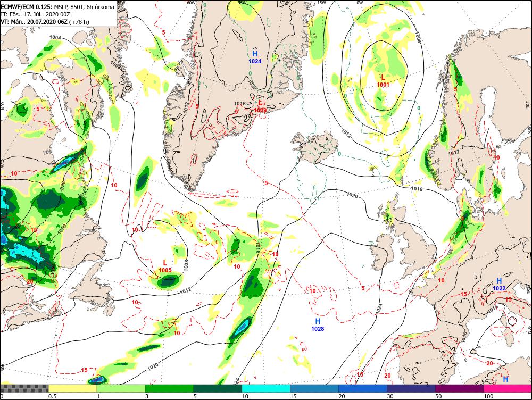Click the L 1009 low marker

click(260, 106)
